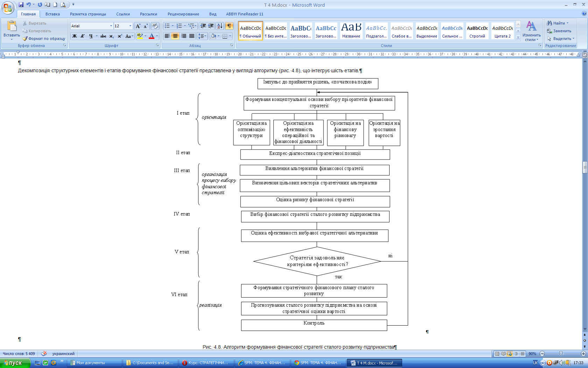Apply superscript formatting

120,36
